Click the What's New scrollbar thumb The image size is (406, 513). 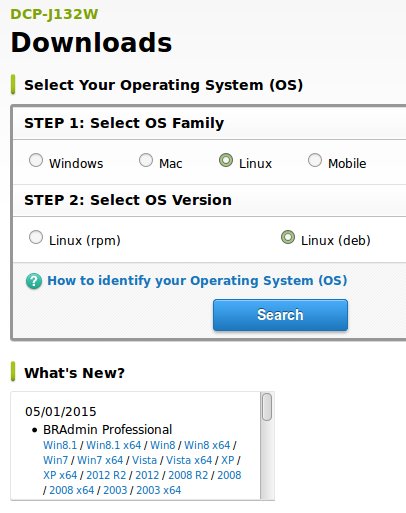(x=267, y=407)
